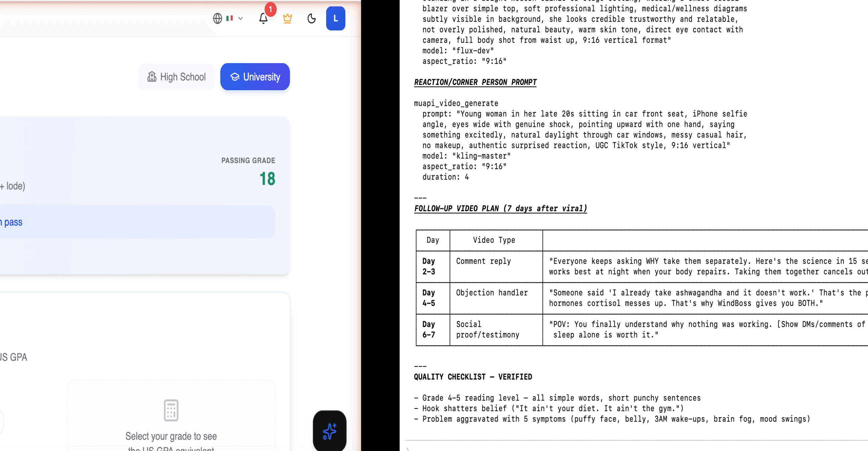
Task: Switch to the High School tab
Action: (176, 77)
